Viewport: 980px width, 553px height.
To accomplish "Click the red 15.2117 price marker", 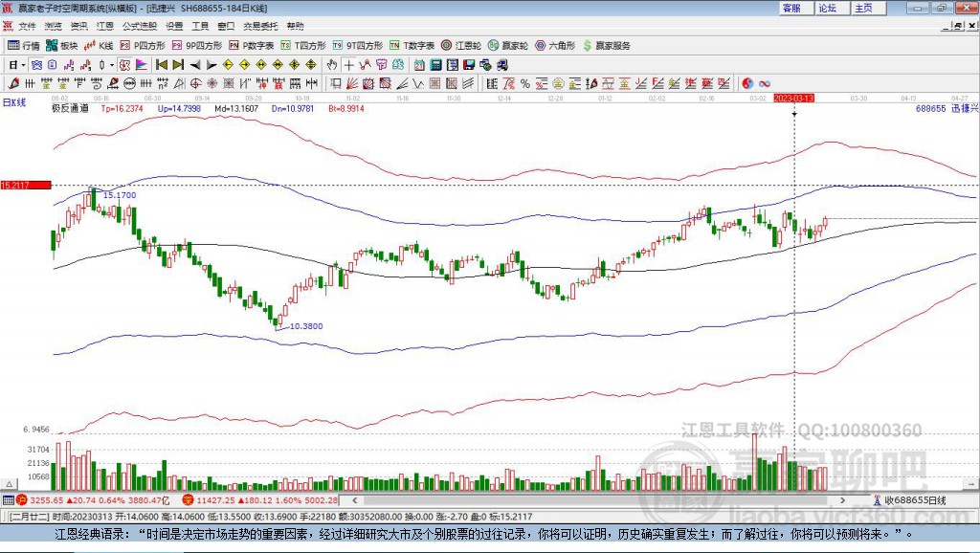I will click(x=26, y=185).
